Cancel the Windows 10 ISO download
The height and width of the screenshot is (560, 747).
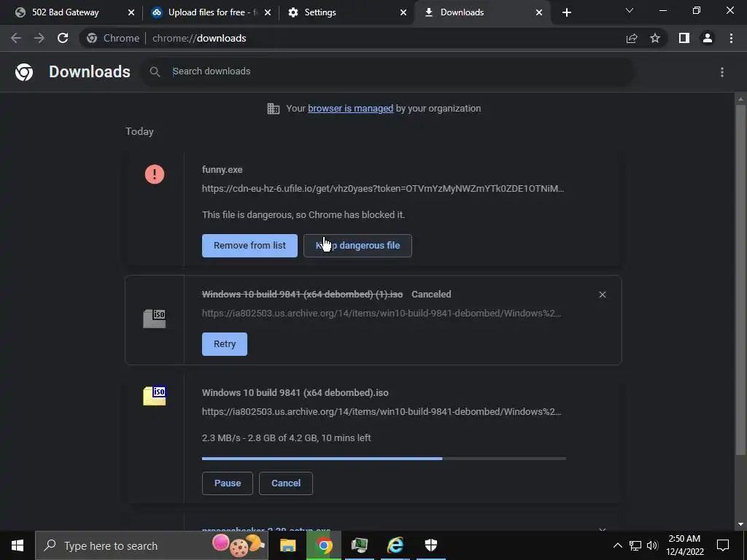(x=286, y=483)
